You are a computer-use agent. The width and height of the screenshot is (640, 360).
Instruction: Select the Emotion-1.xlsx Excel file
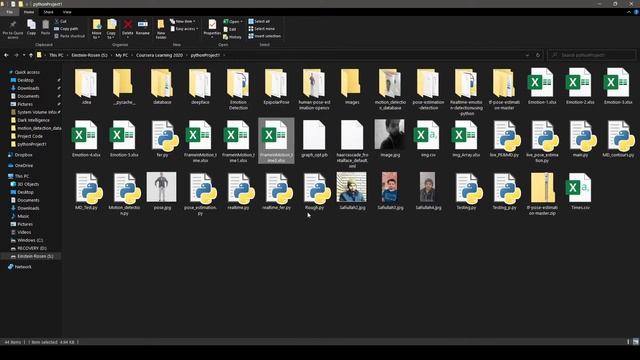point(542,87)
